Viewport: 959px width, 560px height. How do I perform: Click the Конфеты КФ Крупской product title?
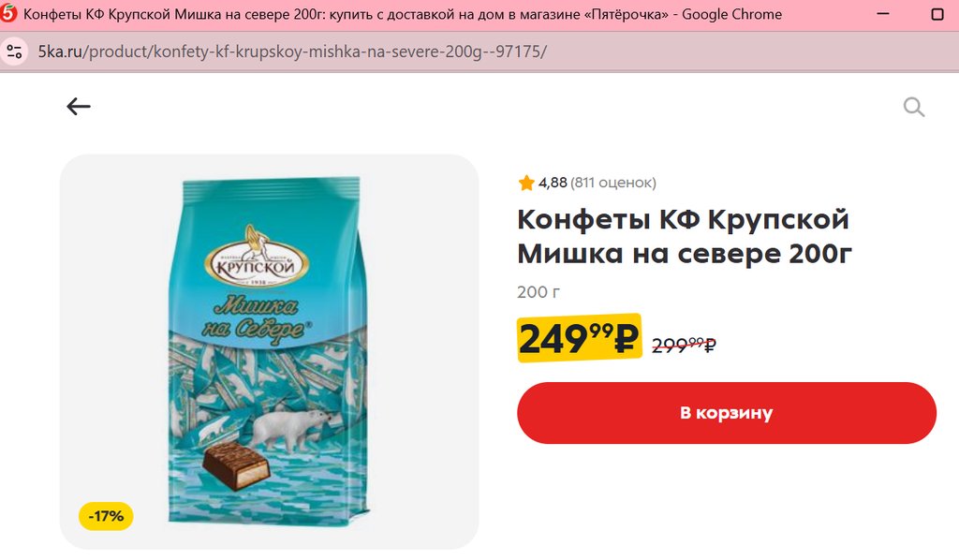(685, 236)
